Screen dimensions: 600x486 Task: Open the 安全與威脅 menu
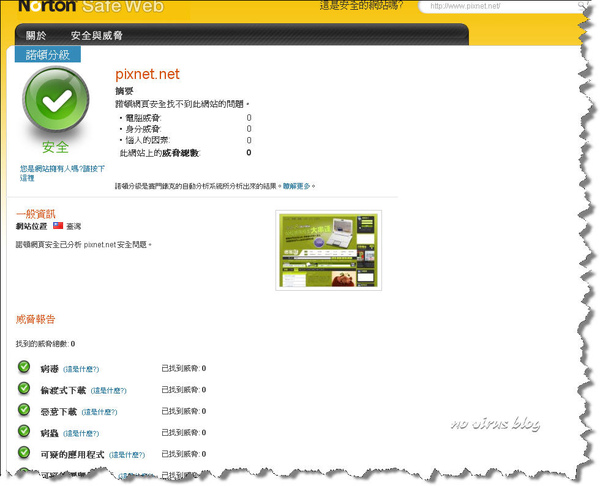pyautogui.click(x=96, y=36)
